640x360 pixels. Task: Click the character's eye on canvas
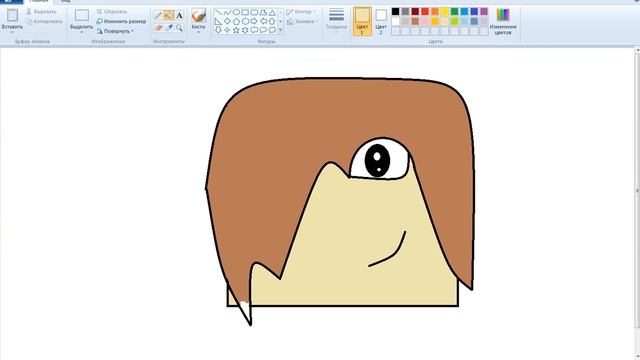click(380, 159)
